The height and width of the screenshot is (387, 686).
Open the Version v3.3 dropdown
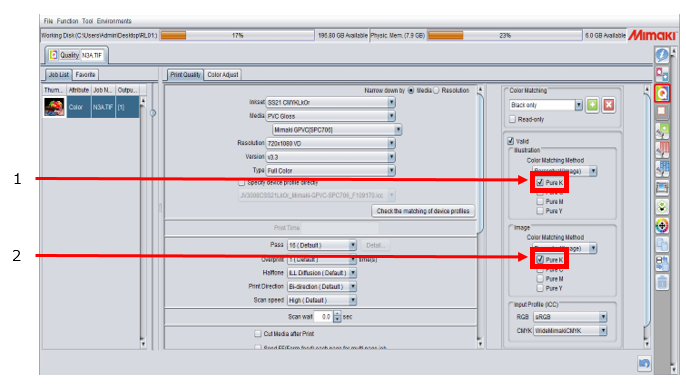[330, 157]
